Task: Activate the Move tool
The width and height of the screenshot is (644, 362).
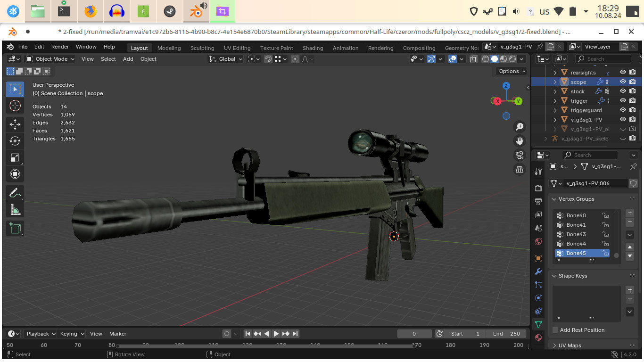Action: pos(15,124)
